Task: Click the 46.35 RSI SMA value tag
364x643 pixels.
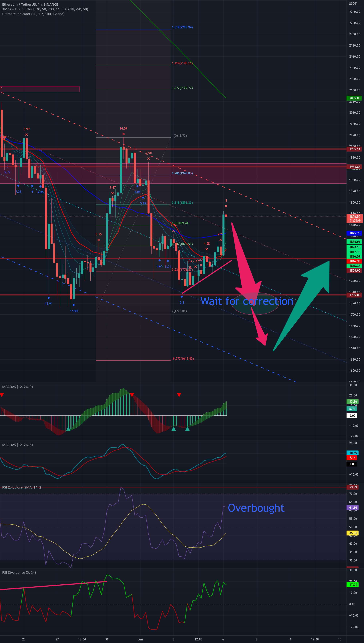Action: (353, 533)
